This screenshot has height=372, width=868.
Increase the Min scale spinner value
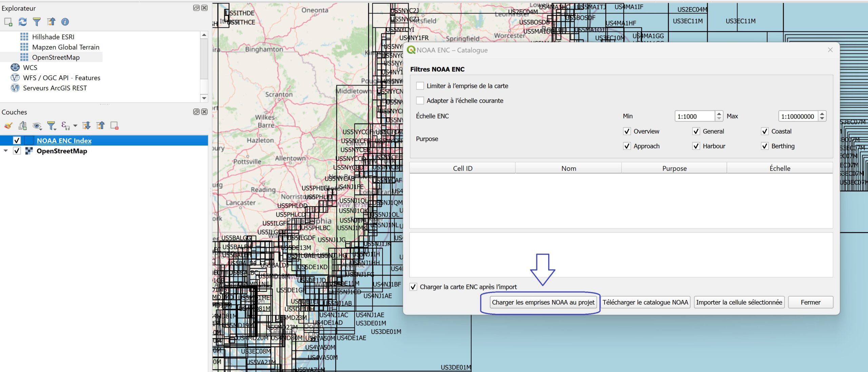point(719,114)
